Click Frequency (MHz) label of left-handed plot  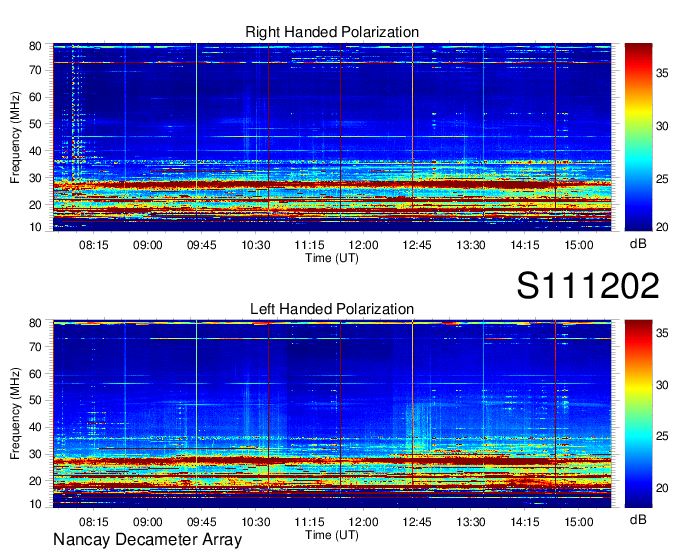pos(15,414)
